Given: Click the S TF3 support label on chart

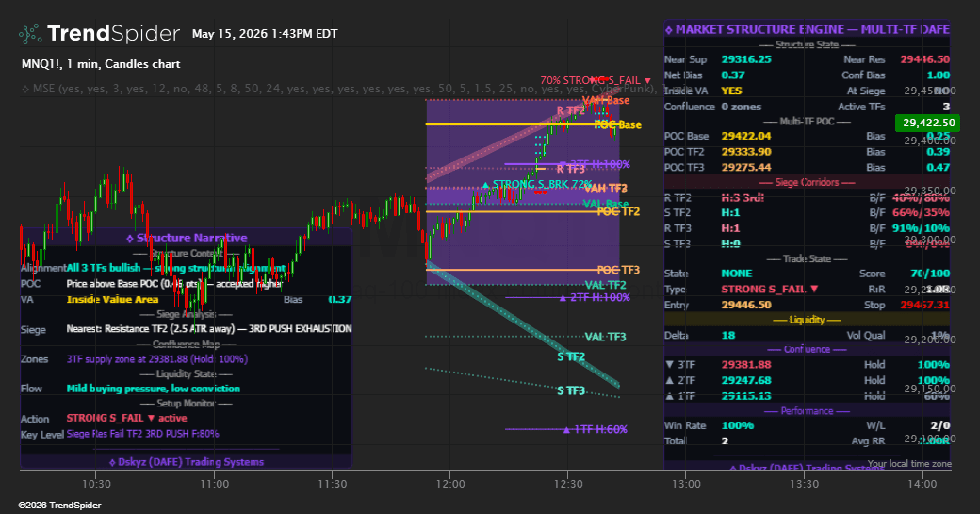Looking at the screenshot, I should tap(571, 390).
